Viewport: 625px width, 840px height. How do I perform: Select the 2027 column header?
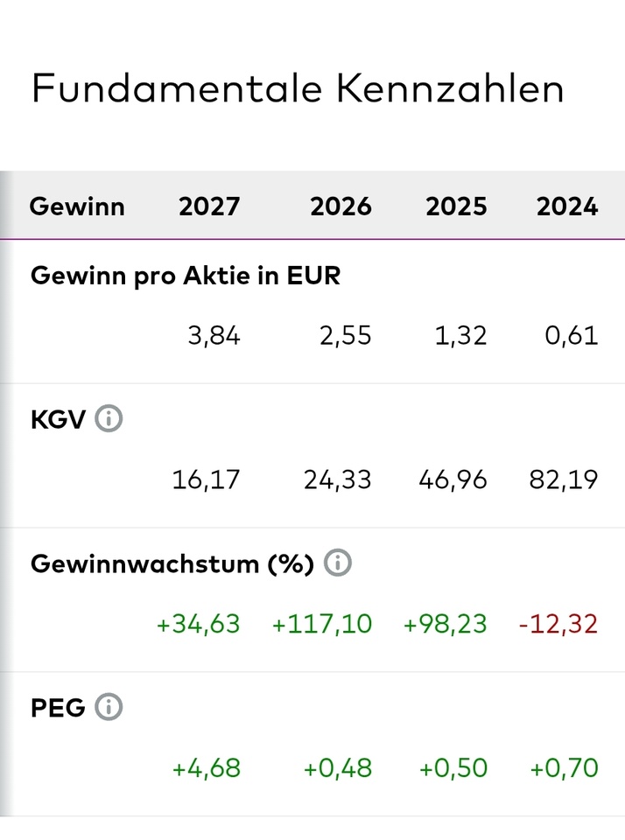[209, 206]
